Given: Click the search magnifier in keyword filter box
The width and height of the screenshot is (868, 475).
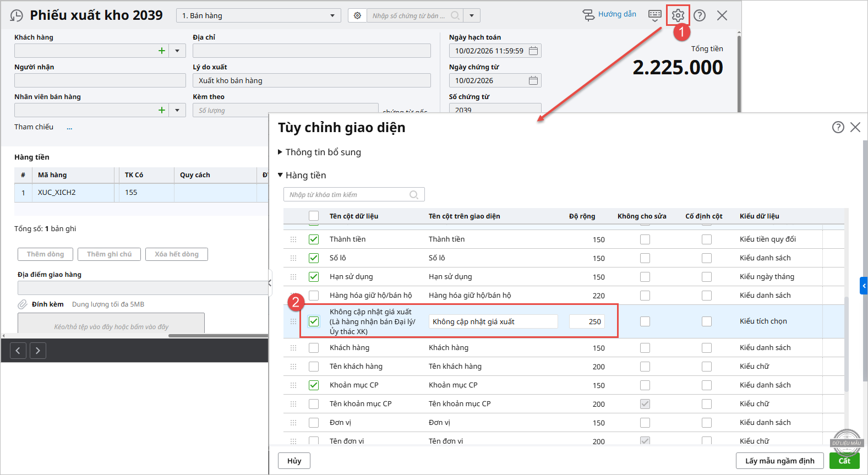Looking at the screenshot, I should 414,195.
